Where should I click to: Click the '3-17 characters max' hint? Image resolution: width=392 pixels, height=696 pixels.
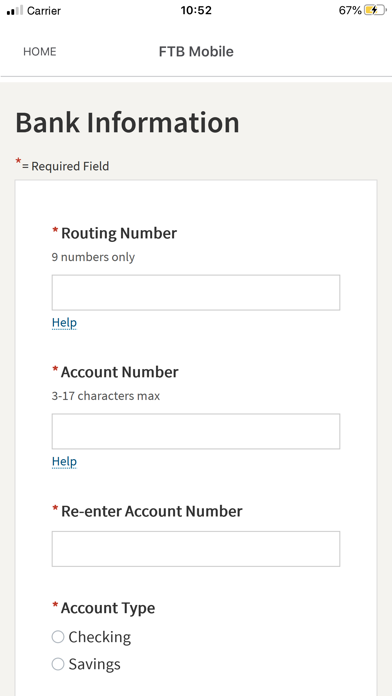pos(106,396)
